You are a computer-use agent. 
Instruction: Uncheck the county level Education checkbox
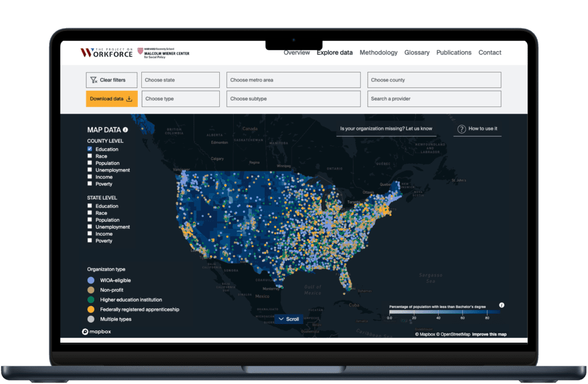[x=90, y=149]
